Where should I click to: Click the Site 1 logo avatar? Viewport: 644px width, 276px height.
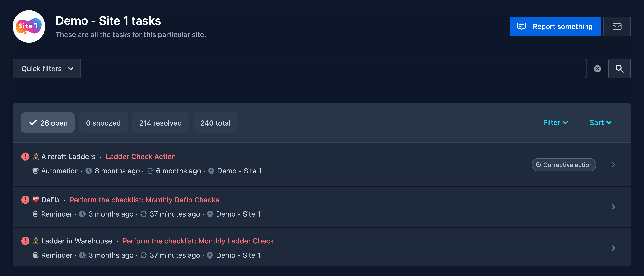(29, 27)
